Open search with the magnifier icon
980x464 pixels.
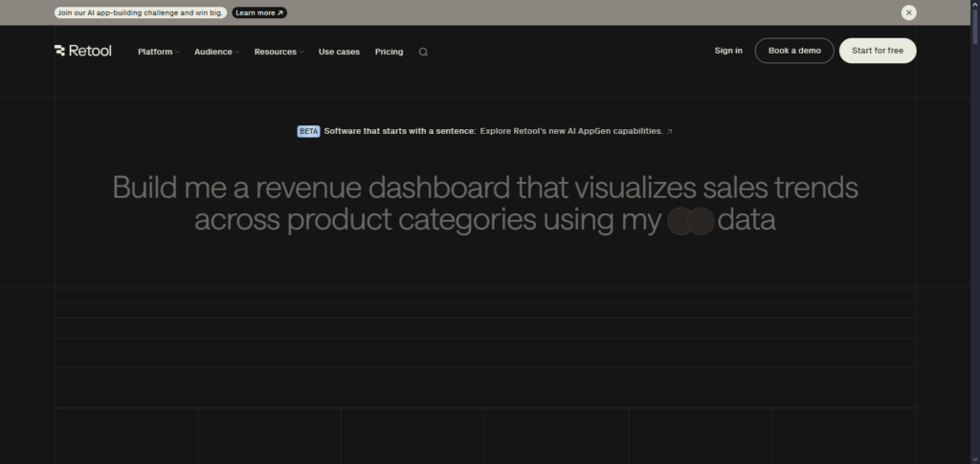423,52
